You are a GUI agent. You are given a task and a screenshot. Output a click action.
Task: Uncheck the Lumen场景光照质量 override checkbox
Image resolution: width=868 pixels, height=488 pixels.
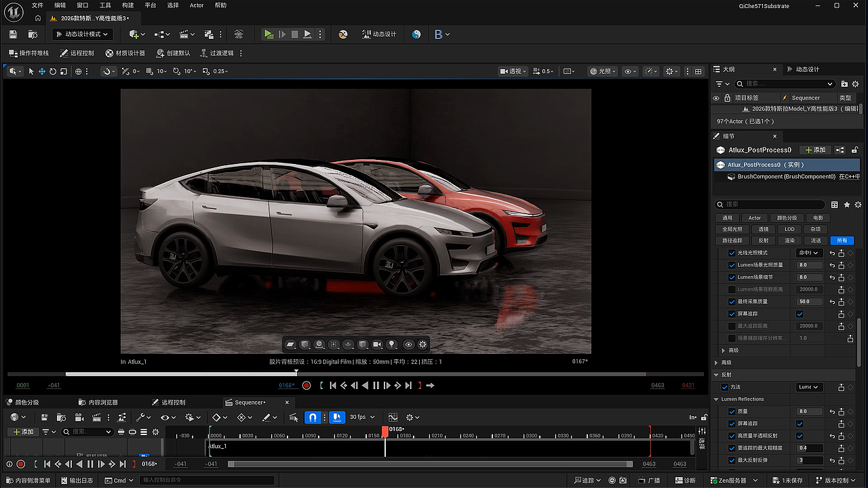(x=732, y=265)
